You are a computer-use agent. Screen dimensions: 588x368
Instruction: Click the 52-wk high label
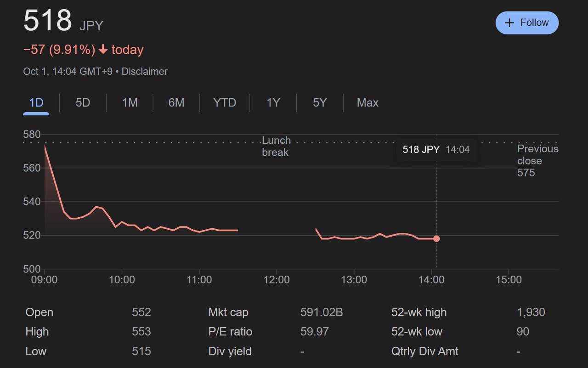pyautogui.click(x=418, y=312)
